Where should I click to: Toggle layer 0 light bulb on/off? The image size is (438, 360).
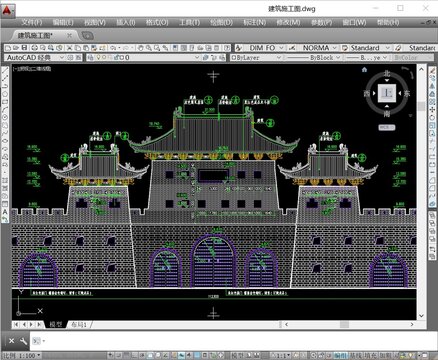pos(98,58)
